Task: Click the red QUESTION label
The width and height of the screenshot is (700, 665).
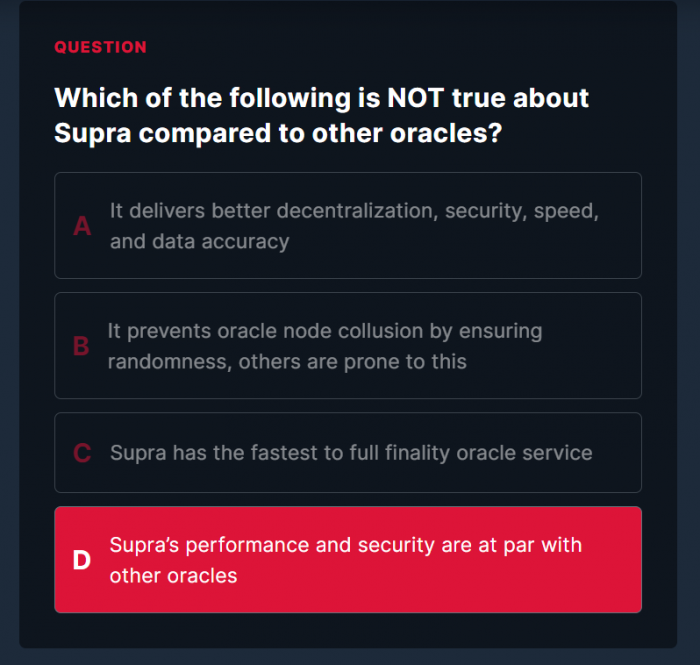Action: tap(100, 47)
